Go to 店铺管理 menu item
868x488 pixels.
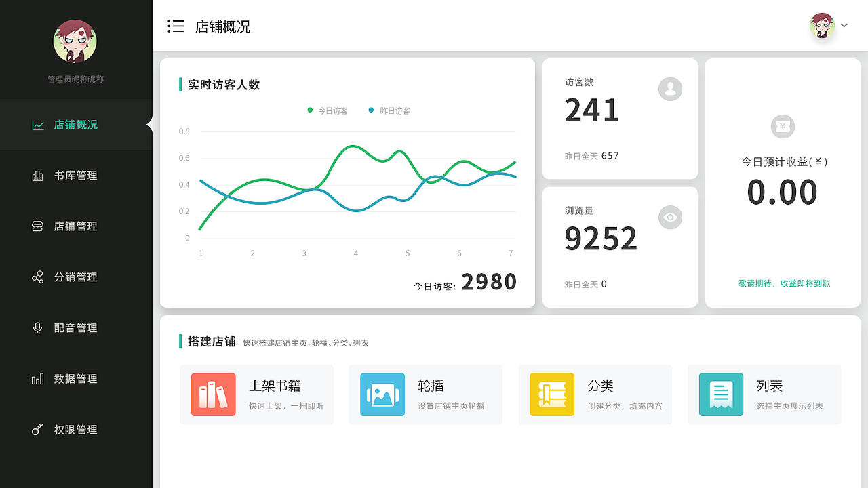(x=76, y=226)
